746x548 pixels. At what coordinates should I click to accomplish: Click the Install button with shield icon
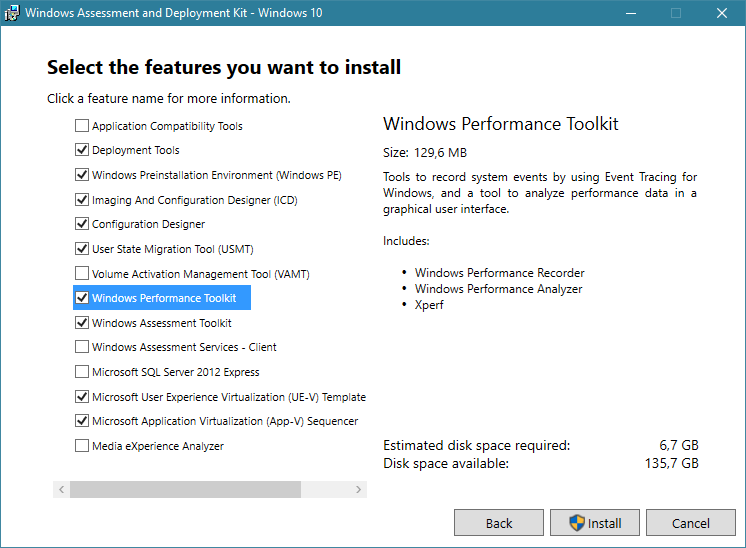click(x=594, y=523)
